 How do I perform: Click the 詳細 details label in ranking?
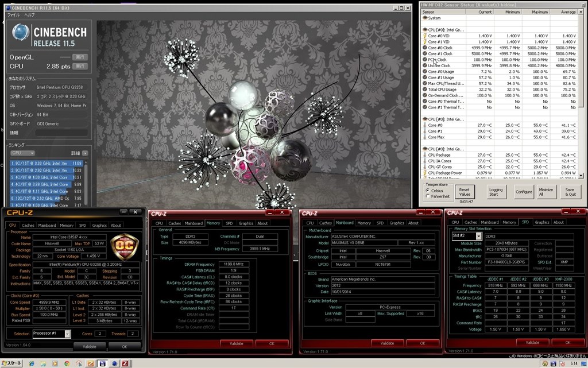tap(75, 153)
